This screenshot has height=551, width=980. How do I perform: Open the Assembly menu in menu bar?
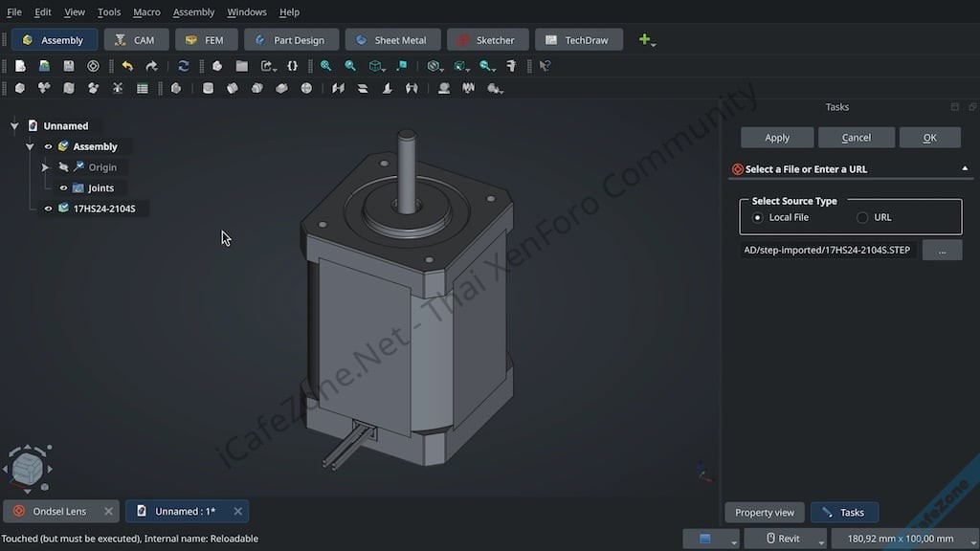point(193,12)
